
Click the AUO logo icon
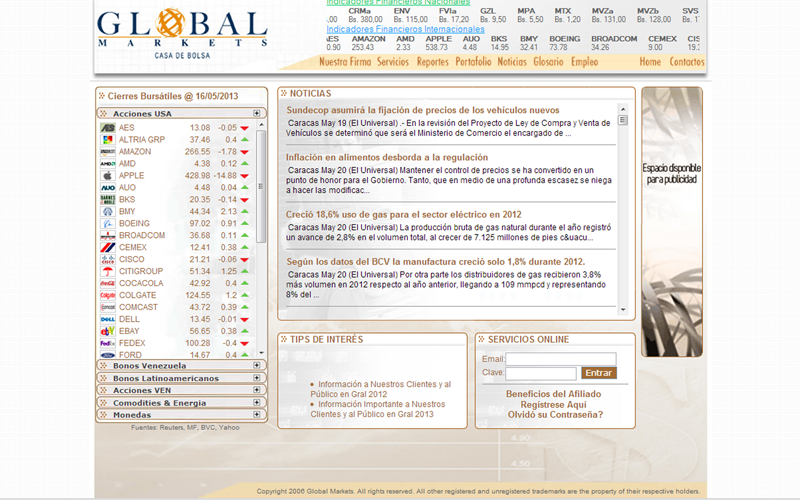click(x=108, y=187)
